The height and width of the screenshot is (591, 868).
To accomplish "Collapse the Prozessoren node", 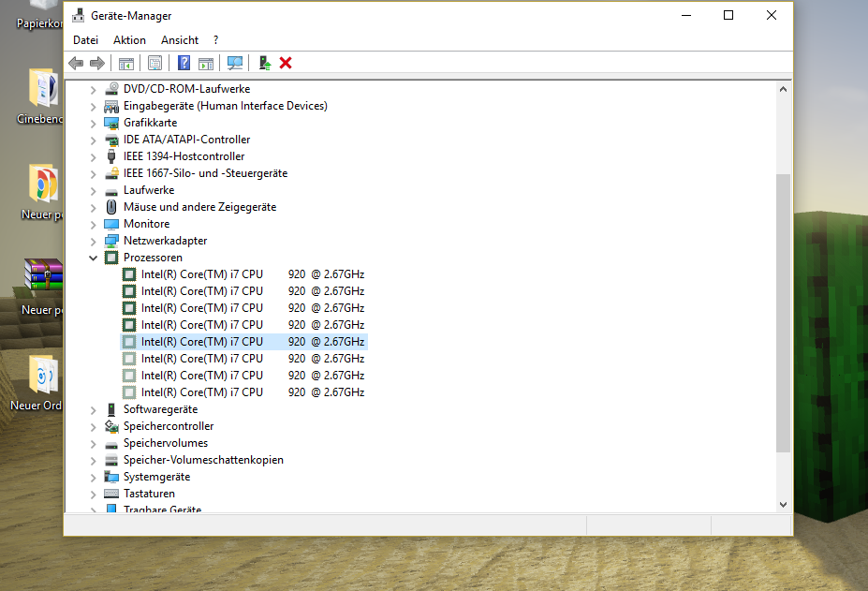I will 94,259.
